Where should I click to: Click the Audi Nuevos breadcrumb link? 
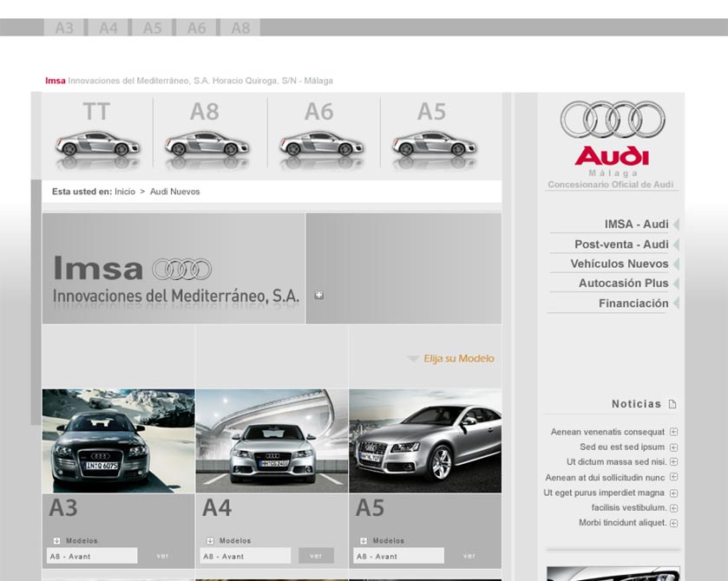174,192
